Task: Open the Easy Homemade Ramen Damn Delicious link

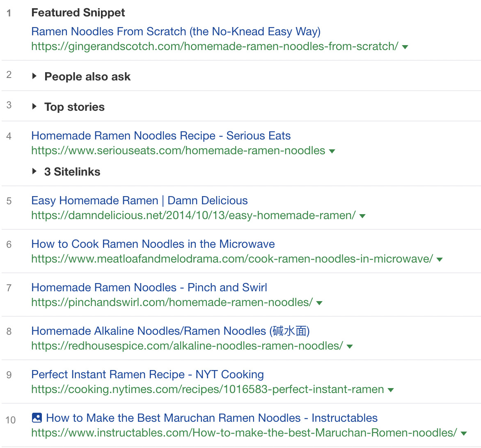Action: [x=139, y=200]
